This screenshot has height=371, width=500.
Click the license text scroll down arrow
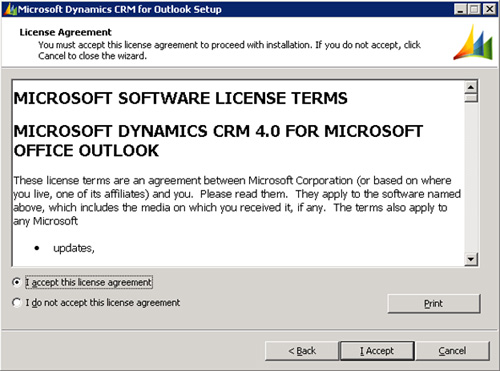click(x=471, y=259)
